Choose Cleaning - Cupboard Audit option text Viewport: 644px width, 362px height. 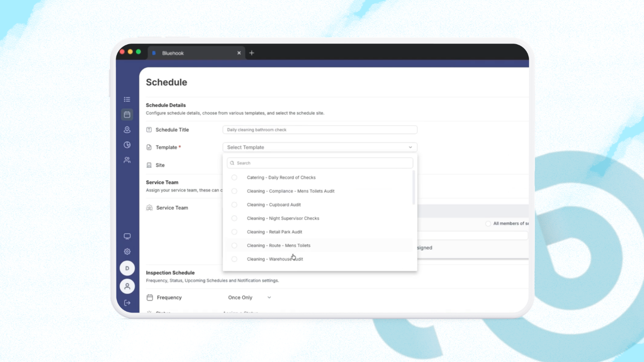click(x=273, y=205)
